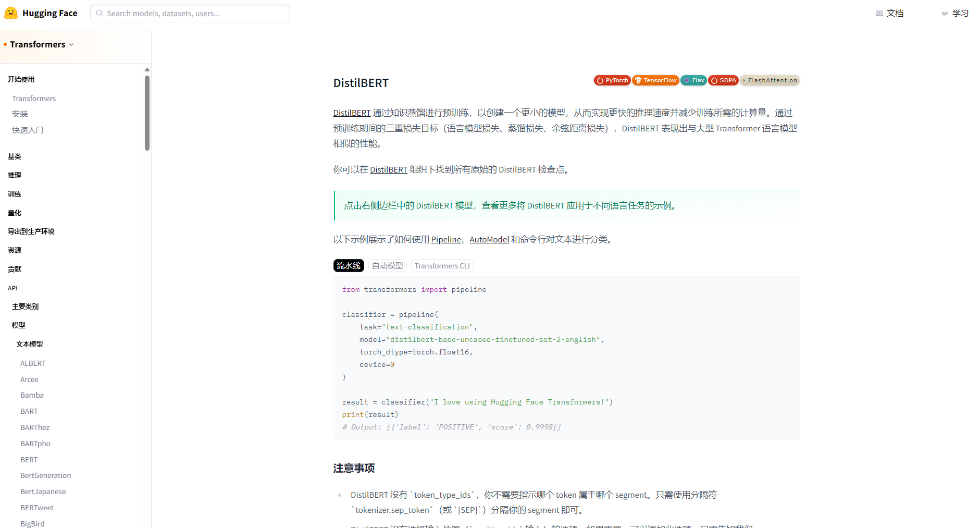
Task: Open the Arcee model page
Action: 29,379
